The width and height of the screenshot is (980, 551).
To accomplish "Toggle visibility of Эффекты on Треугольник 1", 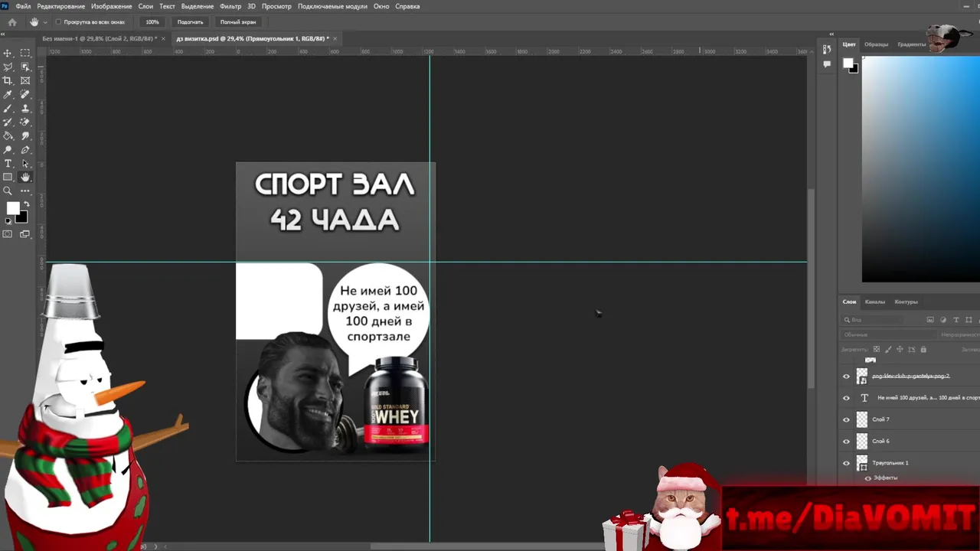I will (868, 478).
